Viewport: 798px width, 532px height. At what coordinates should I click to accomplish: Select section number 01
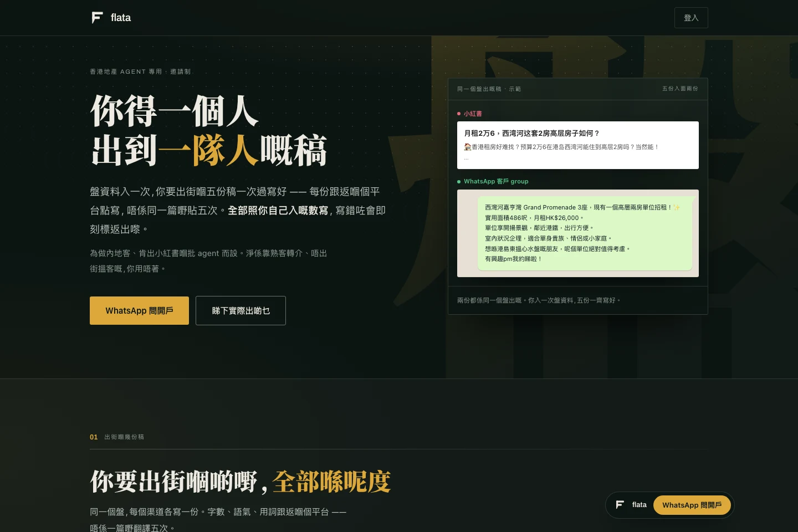pyautogui.click(x=94, y=437)
